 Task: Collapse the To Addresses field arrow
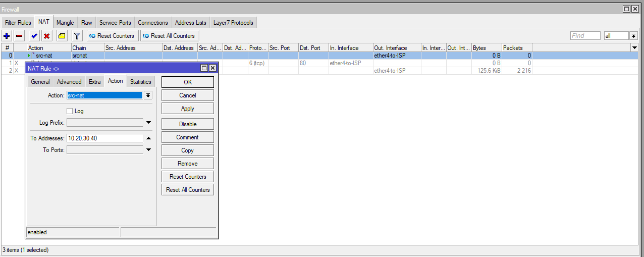pyautogui.click(x=148, y=138)
